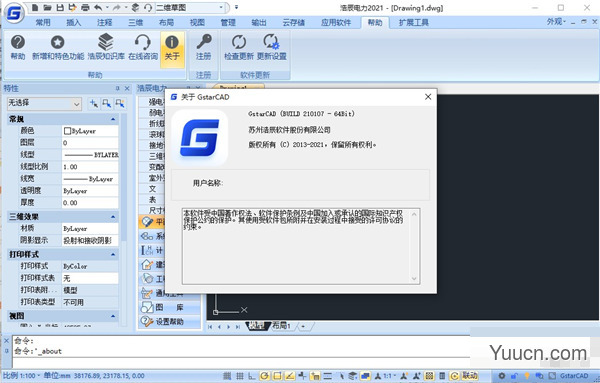Go to first layout tab arrow
Screen dimensions: 600x383
click(x=210, y=327)
